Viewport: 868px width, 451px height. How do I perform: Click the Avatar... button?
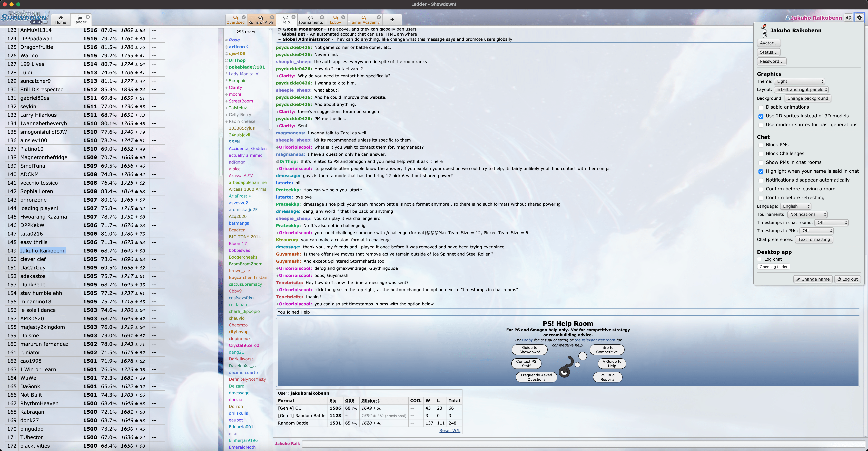coord(769,43)
